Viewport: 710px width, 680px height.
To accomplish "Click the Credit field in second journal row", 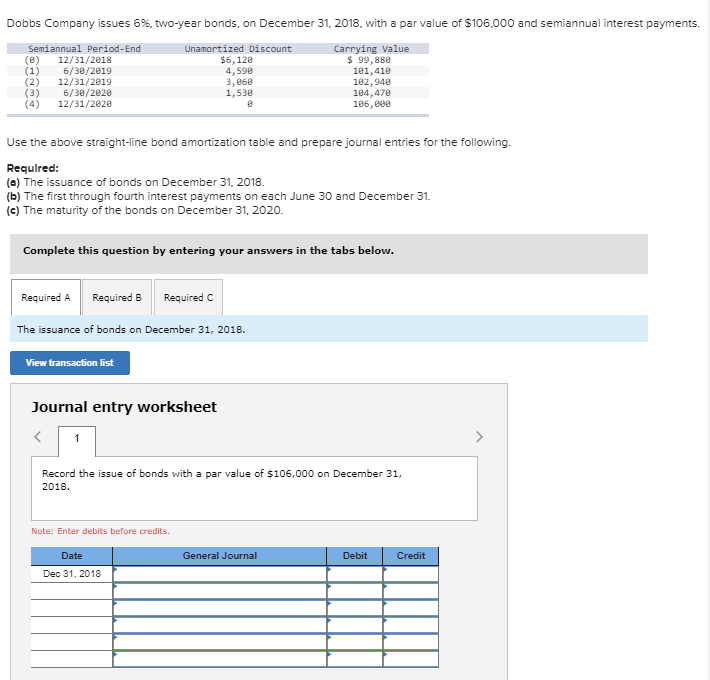I will pyautogui.click(x=411, y=591).
